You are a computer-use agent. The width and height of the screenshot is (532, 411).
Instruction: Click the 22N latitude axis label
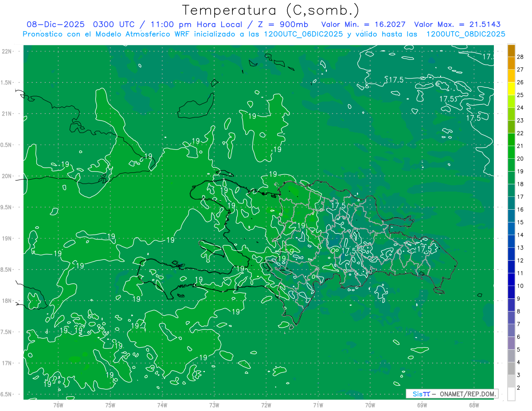click(7, 51)
